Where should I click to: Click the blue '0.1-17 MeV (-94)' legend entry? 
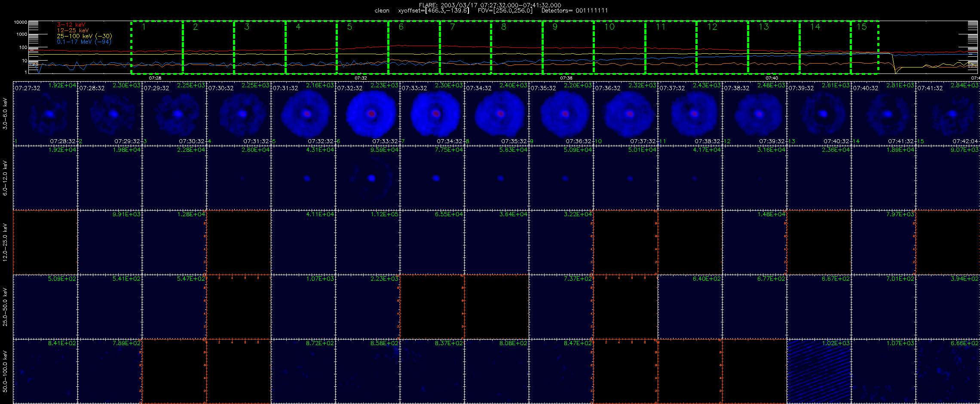pos(84,42)
